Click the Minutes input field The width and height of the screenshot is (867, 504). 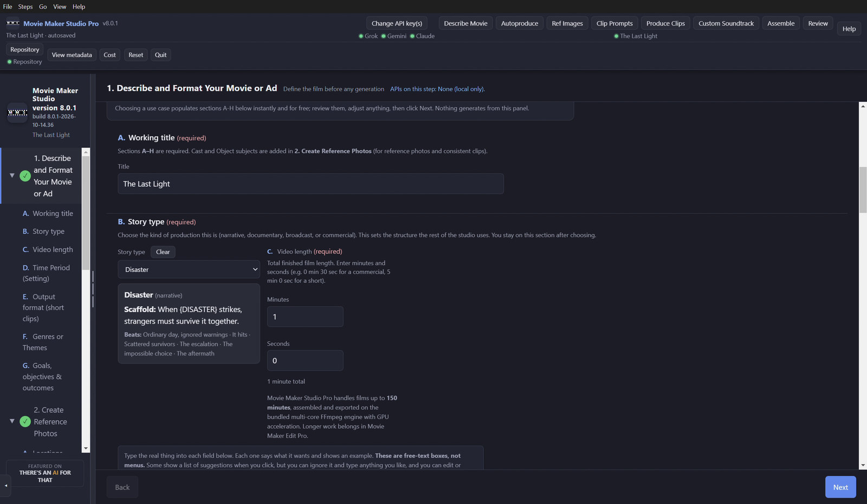coord(305,316)
